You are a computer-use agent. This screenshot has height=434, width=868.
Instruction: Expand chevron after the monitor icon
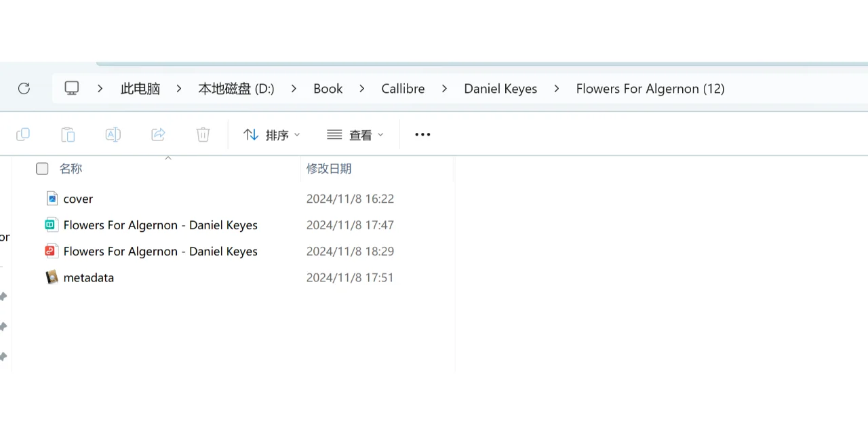pos(100,88)
